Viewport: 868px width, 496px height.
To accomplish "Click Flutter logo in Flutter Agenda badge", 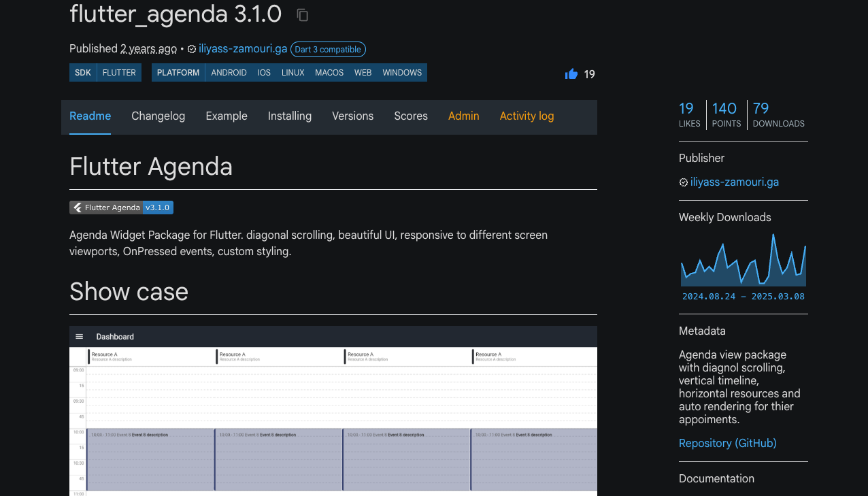I will (x=78, y=208).
